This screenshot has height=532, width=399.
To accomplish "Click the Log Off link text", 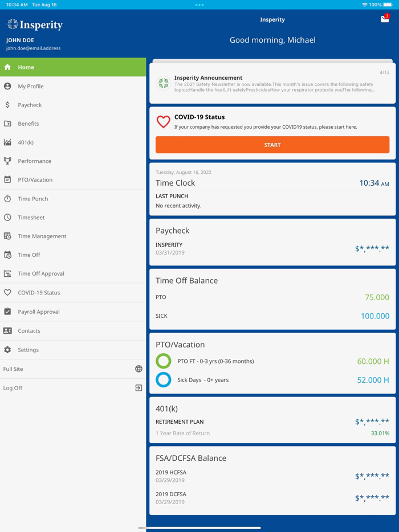I will (x=13, y=388).
